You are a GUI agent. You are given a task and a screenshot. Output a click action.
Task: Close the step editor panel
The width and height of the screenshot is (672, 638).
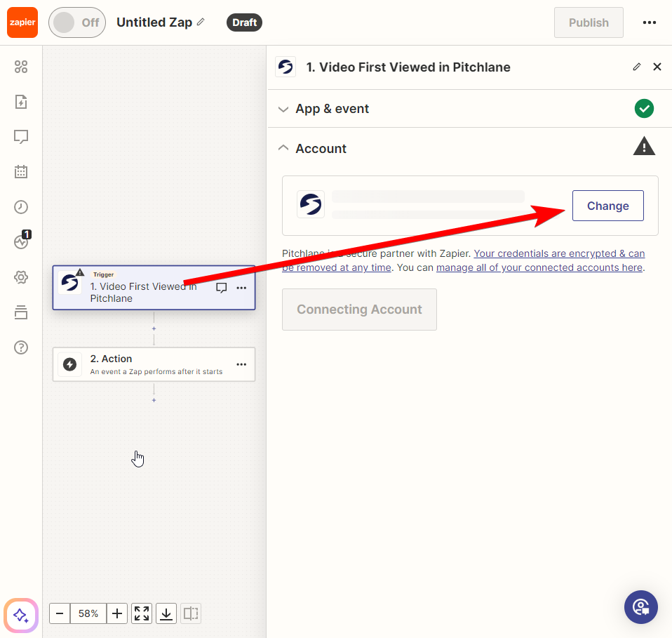[657, 67]
